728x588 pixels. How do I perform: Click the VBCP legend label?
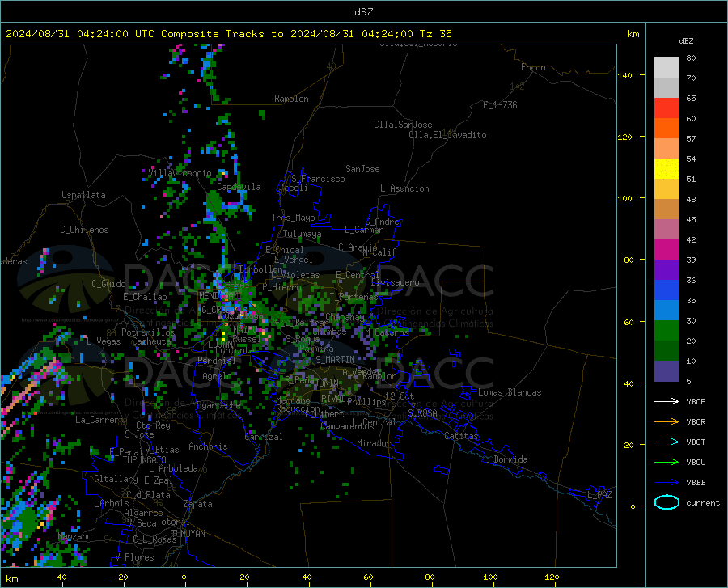click(x=696, y=401)
